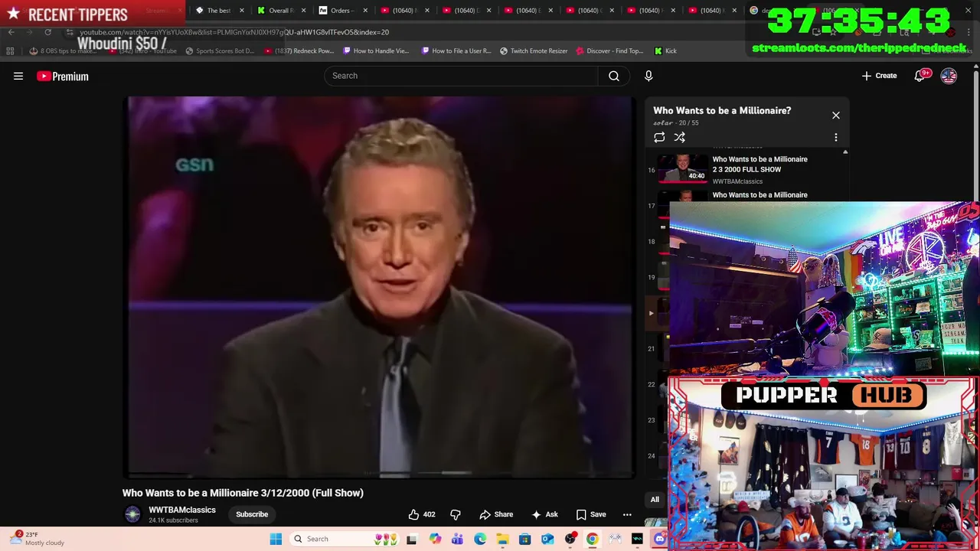980x551 pixels.
Task: Open File Explorer from the taskbar
Action: (502, 540)
